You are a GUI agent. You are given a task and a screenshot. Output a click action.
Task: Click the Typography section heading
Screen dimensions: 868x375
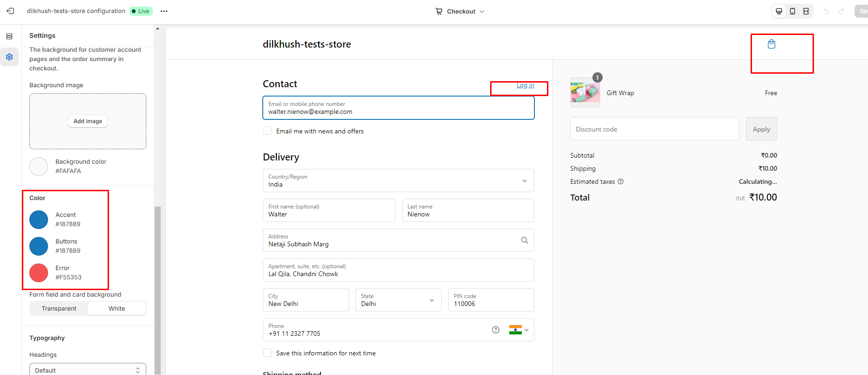pyautogui.click(x=47, y=338)
